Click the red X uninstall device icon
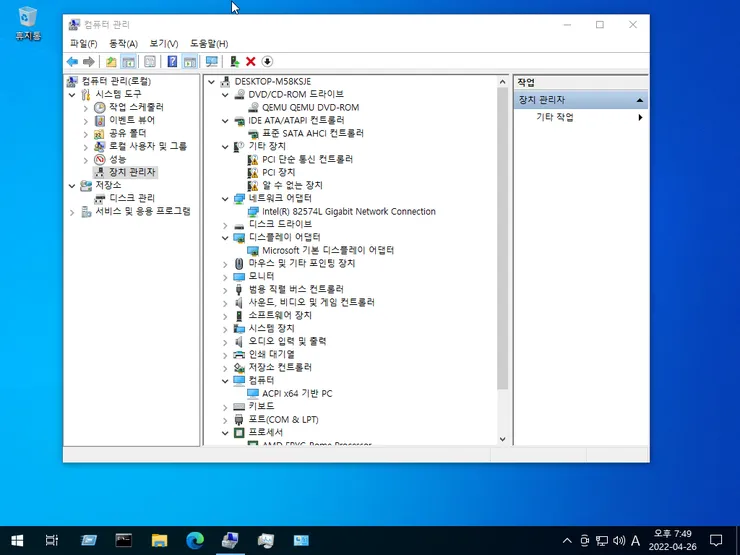This screenshot has height=555, width=740. point(251,61)
